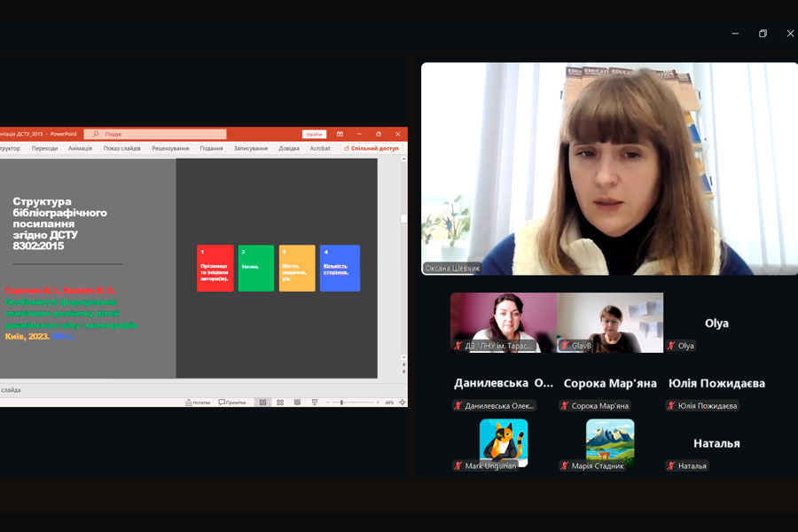Open the Довідка ribbon tab
This screenshot has height=532, width=798.
click(x=289, y=148)
